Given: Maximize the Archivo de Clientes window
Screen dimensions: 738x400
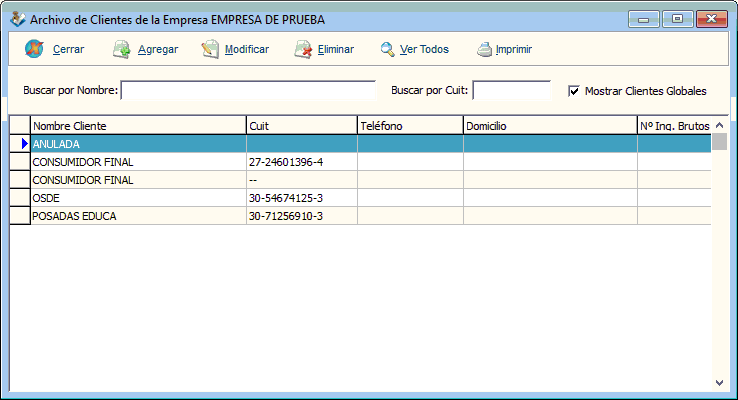Looking at the screenshot, I should point(677,19).
